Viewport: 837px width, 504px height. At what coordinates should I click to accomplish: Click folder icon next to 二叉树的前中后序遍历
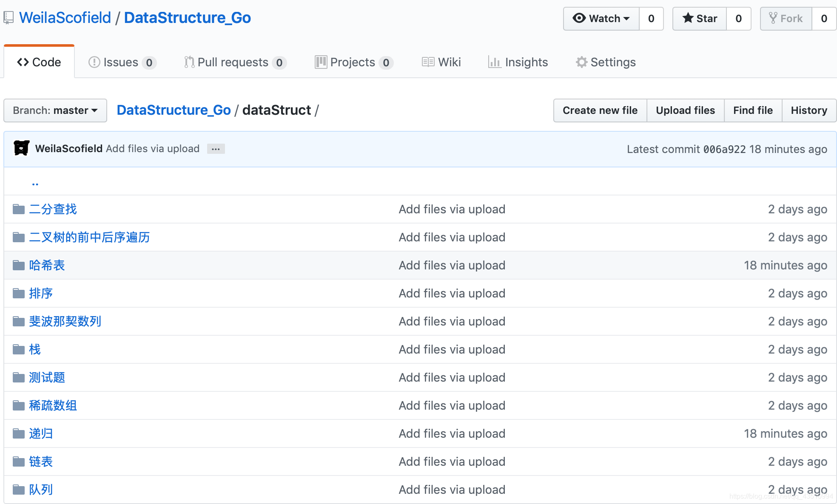(19, 237)
